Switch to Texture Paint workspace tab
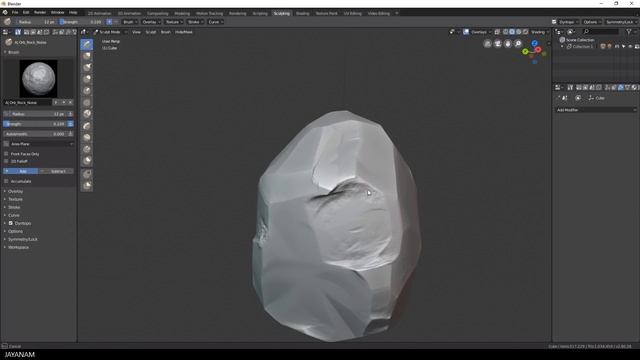 [x=327, y=13]
